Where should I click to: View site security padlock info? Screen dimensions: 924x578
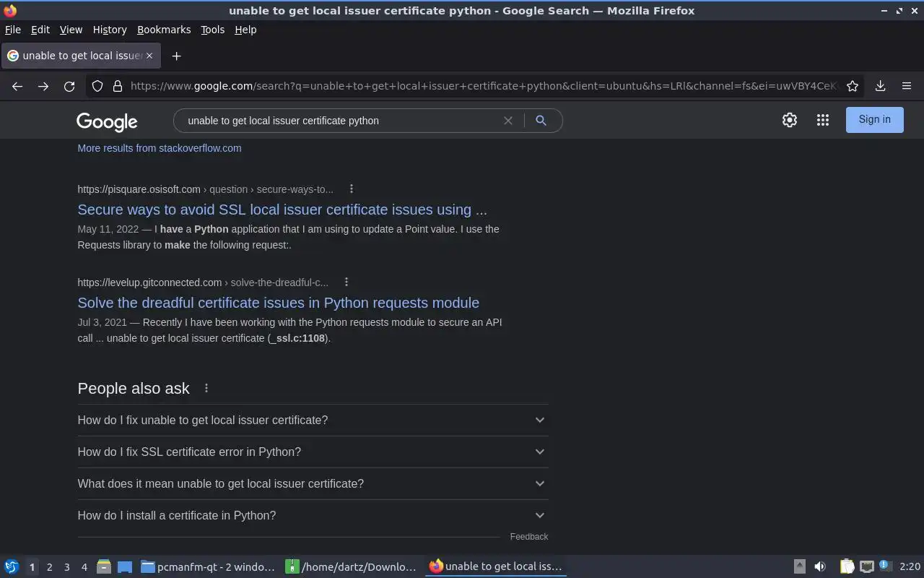[x=118, y=86]
